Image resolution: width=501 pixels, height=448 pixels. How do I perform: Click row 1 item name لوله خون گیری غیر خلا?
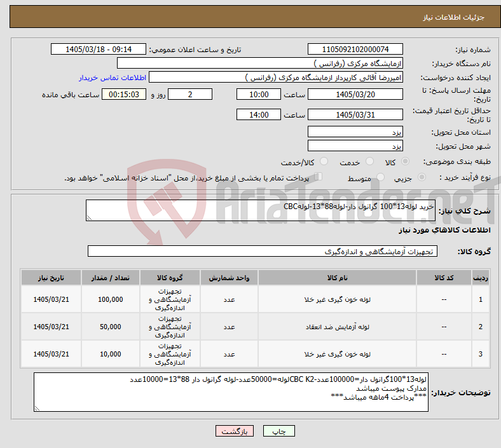(337, 299)
